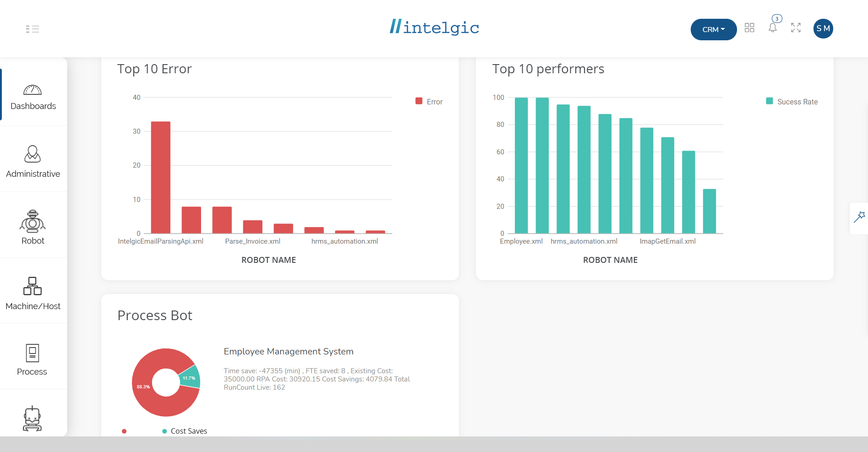
Task: Go to the Machine/Host menu label
Action: tap(33, 306)
